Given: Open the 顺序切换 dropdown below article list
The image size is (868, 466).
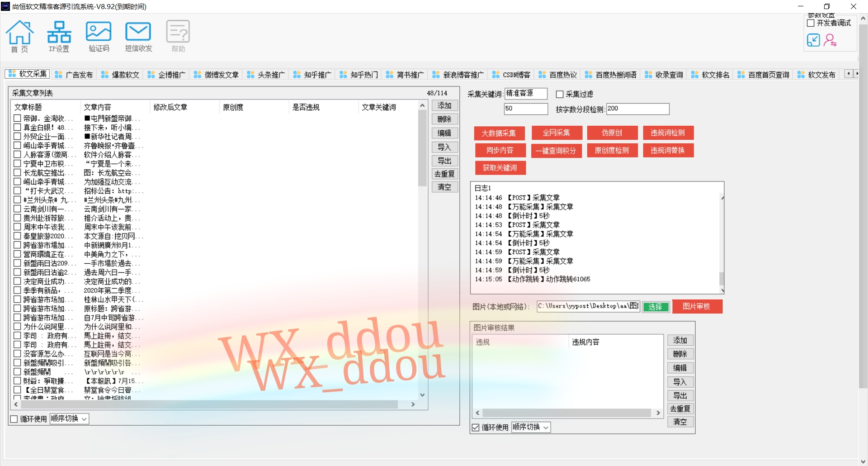Looking at the screenshot, I should point(69,419).
